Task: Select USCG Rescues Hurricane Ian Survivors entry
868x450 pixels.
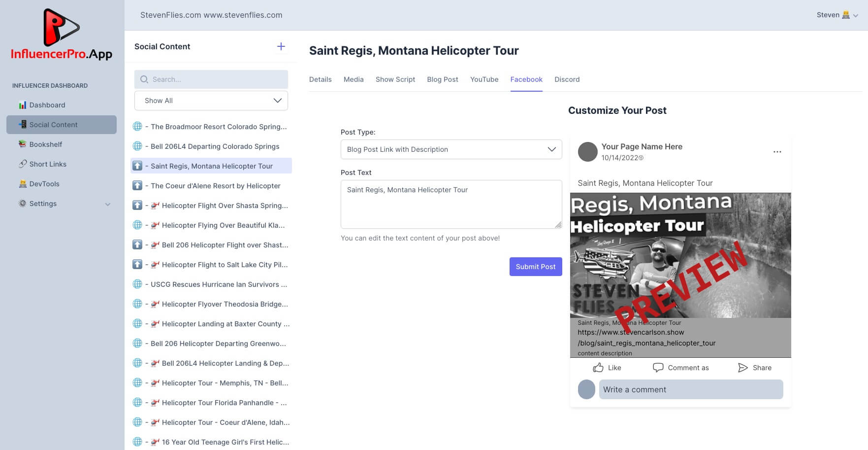Action: (211, 284)
